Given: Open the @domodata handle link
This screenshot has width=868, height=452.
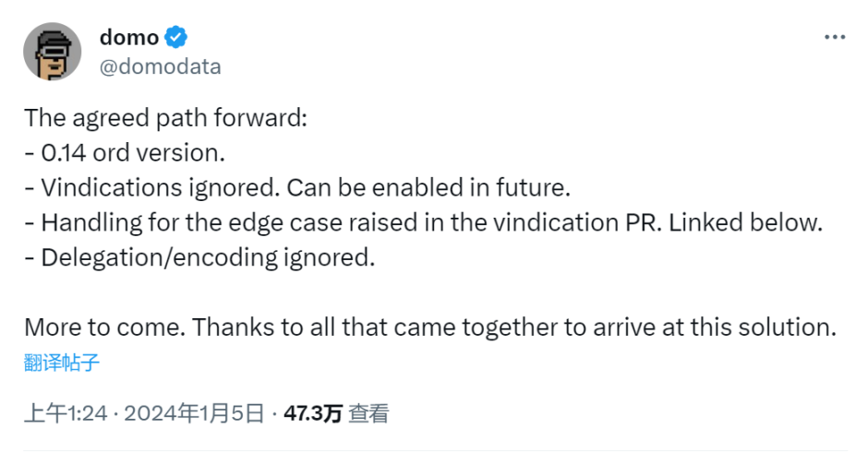Looking at the screenshot, I should coord(160,66).
